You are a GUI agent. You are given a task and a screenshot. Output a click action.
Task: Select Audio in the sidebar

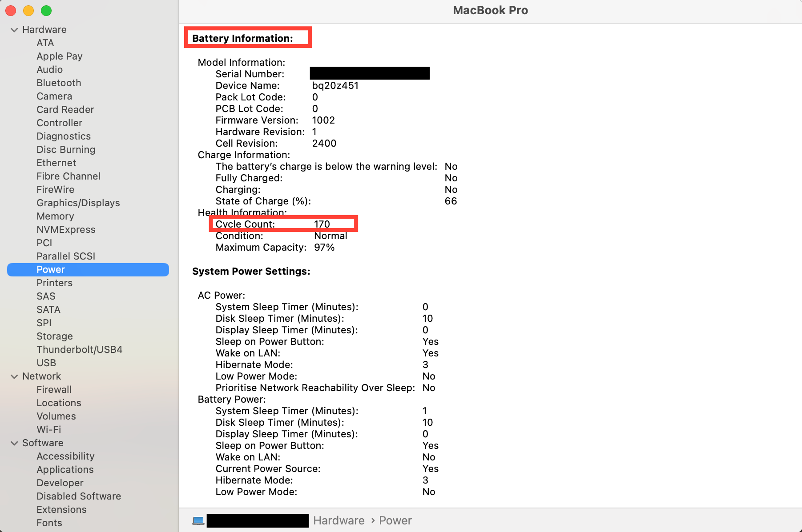(x=49, y=70)
